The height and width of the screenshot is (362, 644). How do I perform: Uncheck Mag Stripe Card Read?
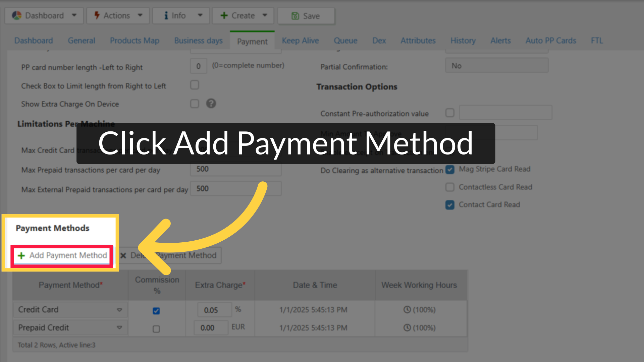pos(450,170)
